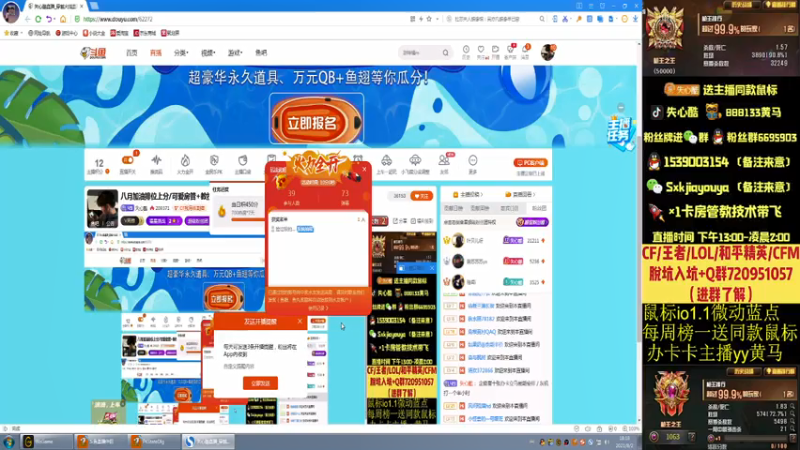Click the orange send button in 发送开播提醒 dialog
The image size is (800, 450).
point(260,383)
